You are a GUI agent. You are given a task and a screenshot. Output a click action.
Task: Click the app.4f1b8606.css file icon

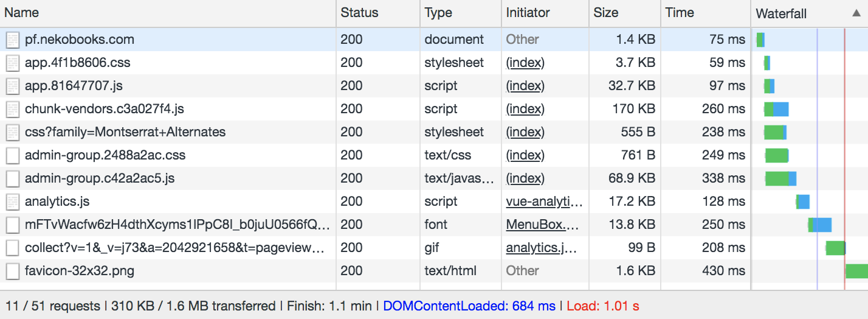(13, 63)
